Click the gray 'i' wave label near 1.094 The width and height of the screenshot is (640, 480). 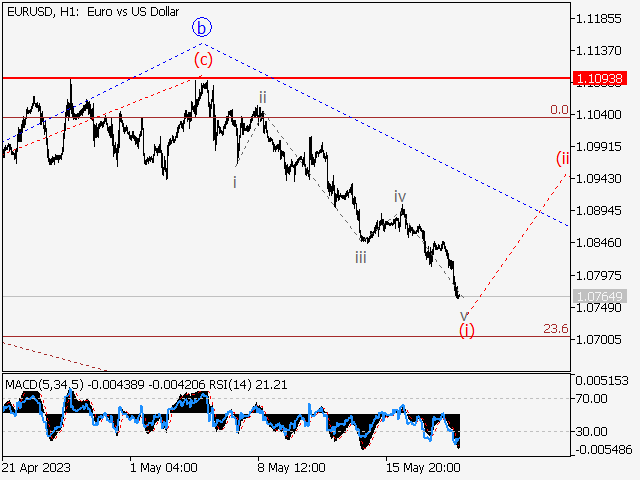click(235, 182)
